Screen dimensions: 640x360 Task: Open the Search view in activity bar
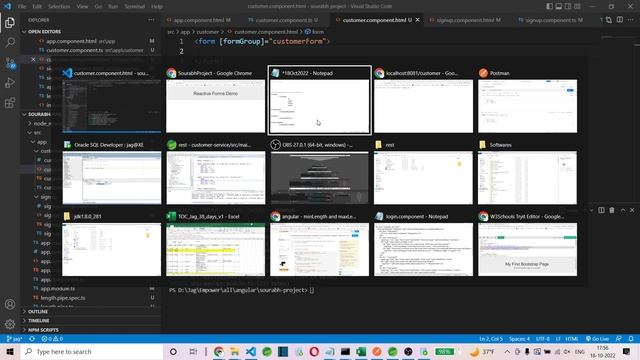10,42
